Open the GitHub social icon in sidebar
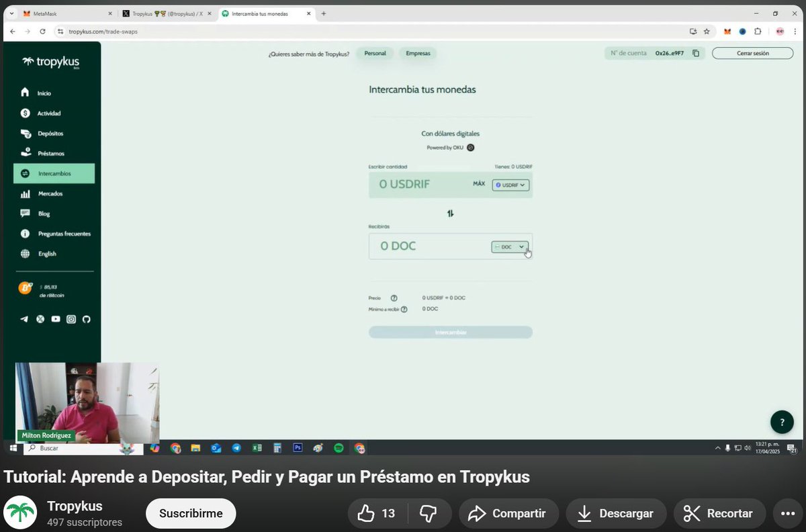 [86, 319]
